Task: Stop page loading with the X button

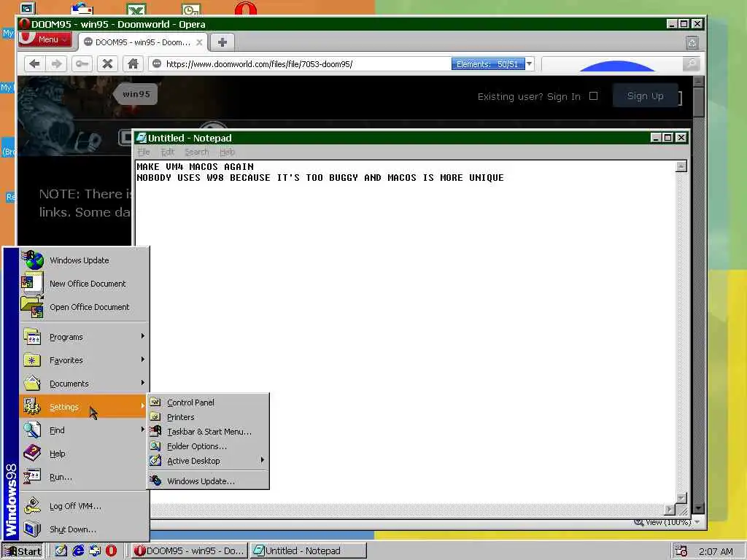Action: [107, 64]
